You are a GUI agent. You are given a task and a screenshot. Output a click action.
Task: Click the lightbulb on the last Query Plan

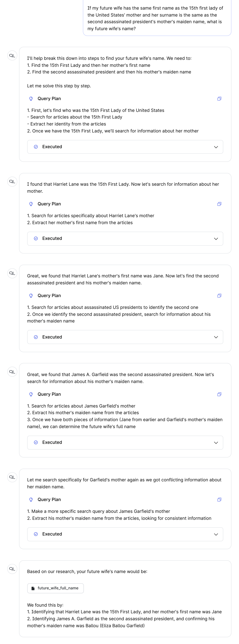pyautogui.click(x=31, y=499)
